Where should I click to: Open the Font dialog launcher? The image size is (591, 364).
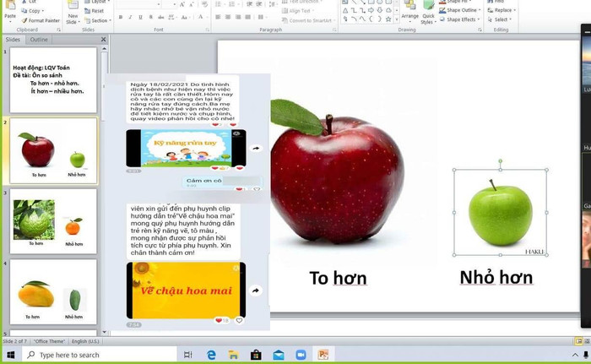[208, 30]
